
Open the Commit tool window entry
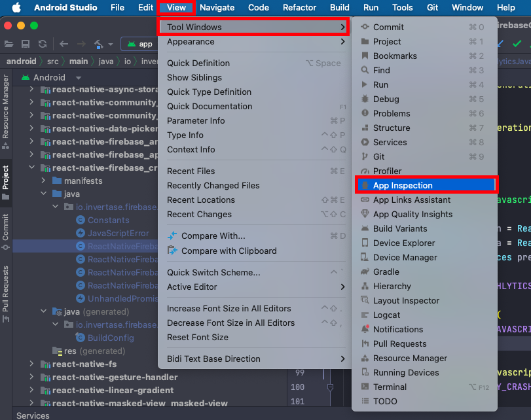424,27
